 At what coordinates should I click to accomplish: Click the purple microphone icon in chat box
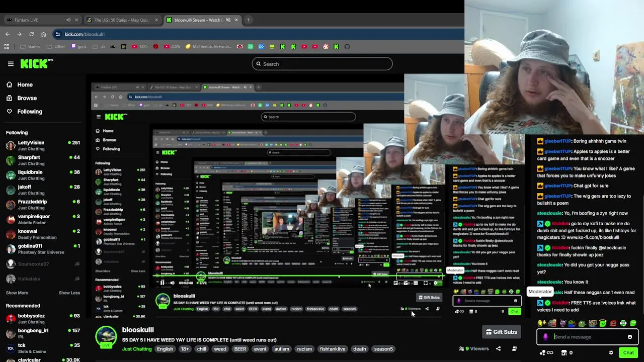pyautogui.click(x=545, y=337)
